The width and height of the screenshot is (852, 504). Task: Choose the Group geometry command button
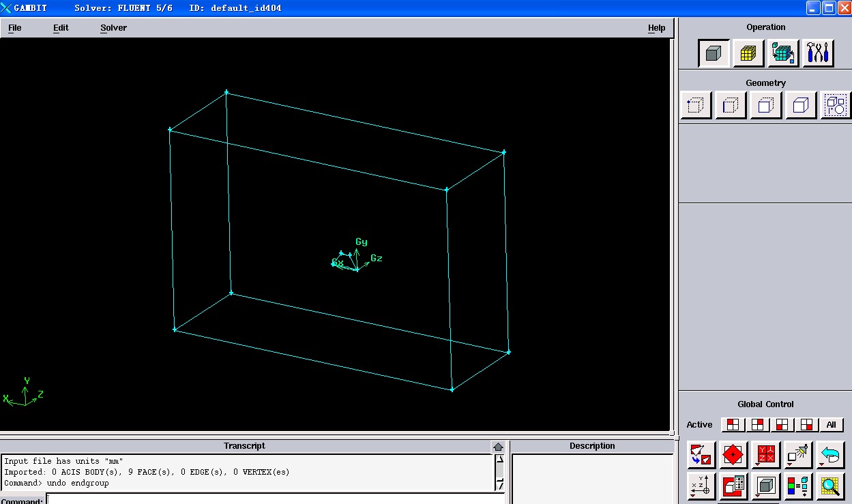tap(836, 106)
